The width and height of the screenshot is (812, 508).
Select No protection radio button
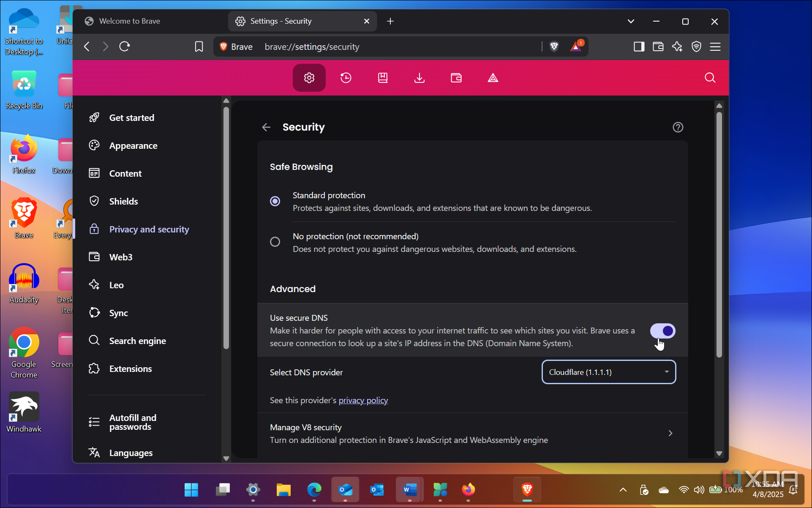275,242
